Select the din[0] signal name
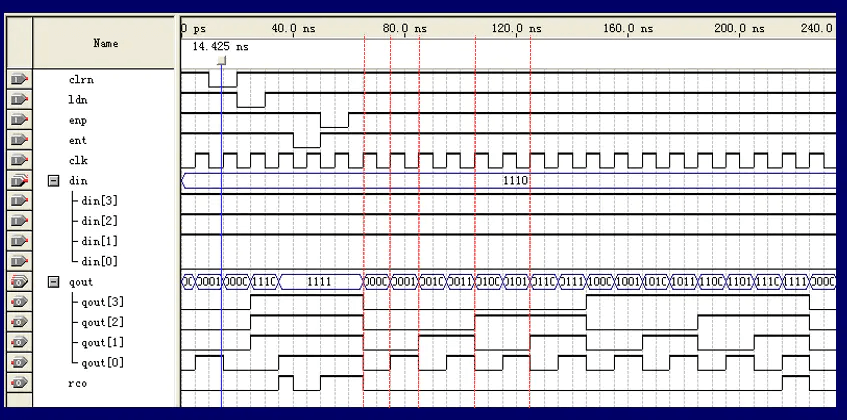The width and height of the screenshot is (847, 420). (99, 262)
